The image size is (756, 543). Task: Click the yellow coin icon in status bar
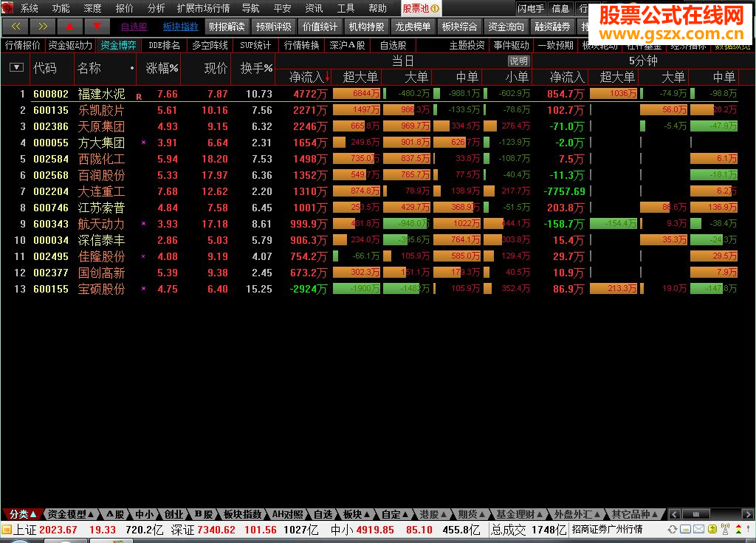click(712, 530)
